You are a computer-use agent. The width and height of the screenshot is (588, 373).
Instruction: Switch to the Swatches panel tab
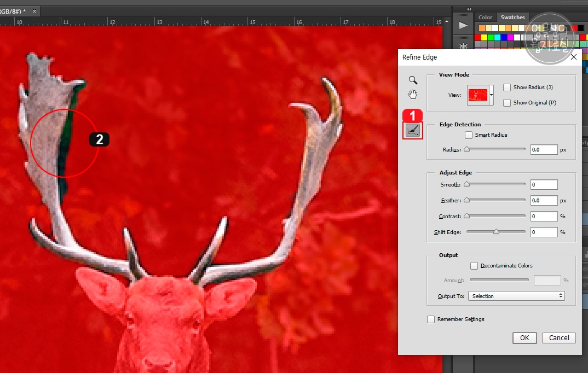[512, 17]
